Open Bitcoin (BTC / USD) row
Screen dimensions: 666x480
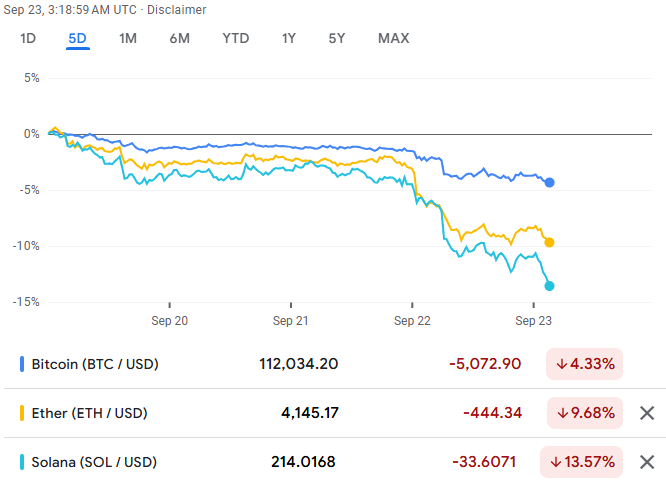[x=95, y=364]
